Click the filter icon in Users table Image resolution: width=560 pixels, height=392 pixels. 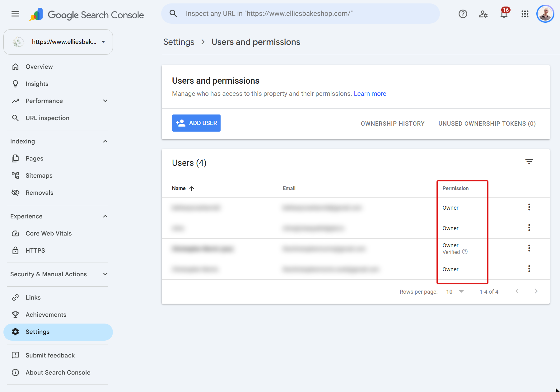click(529, 162)
